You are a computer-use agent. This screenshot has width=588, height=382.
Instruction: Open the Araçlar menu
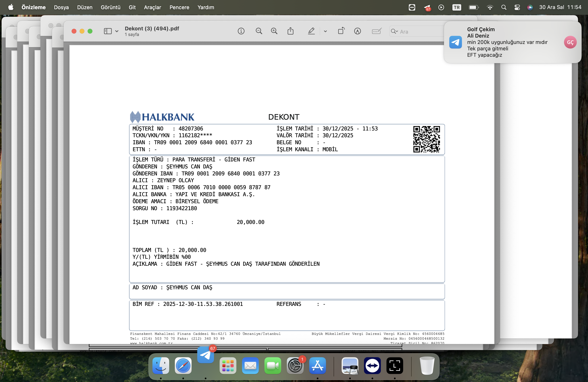click(152, 7)
